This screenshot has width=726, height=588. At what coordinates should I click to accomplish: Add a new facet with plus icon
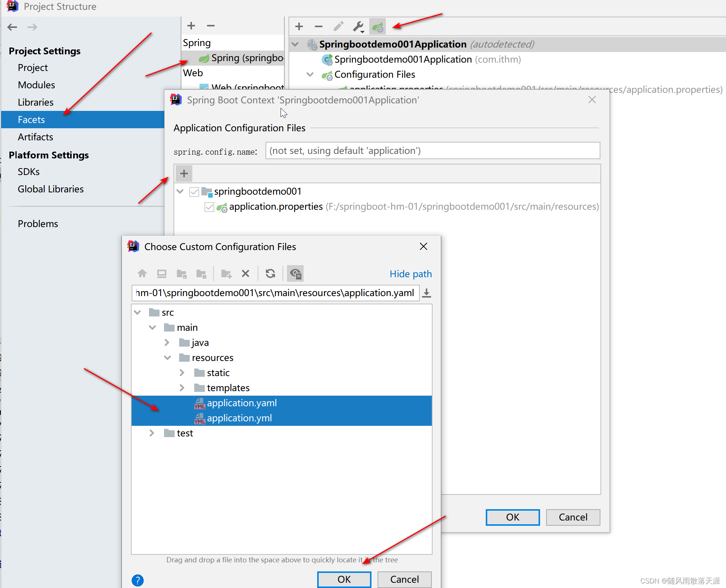pyautogui.click(x=191, y=26)
